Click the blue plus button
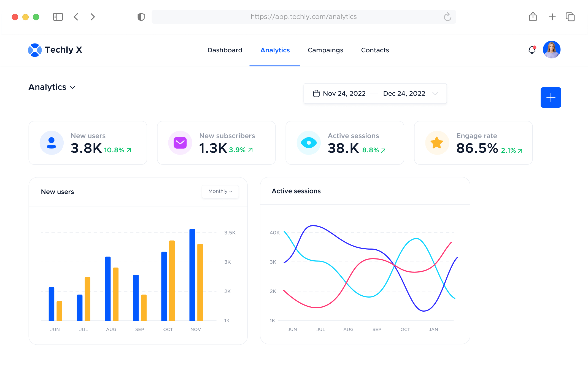The image size is (588, 367). [x=551, y=98]
